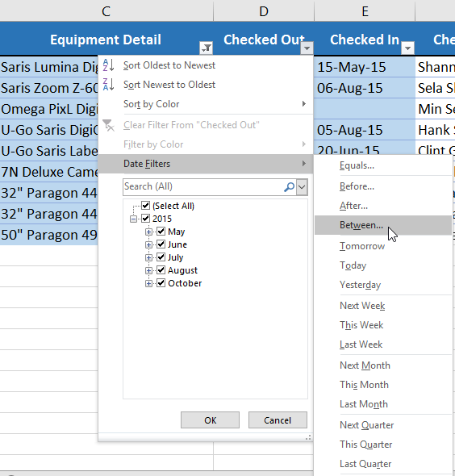
Task: Uncheck the May checkbox
Action: click(x=161, y=232)
